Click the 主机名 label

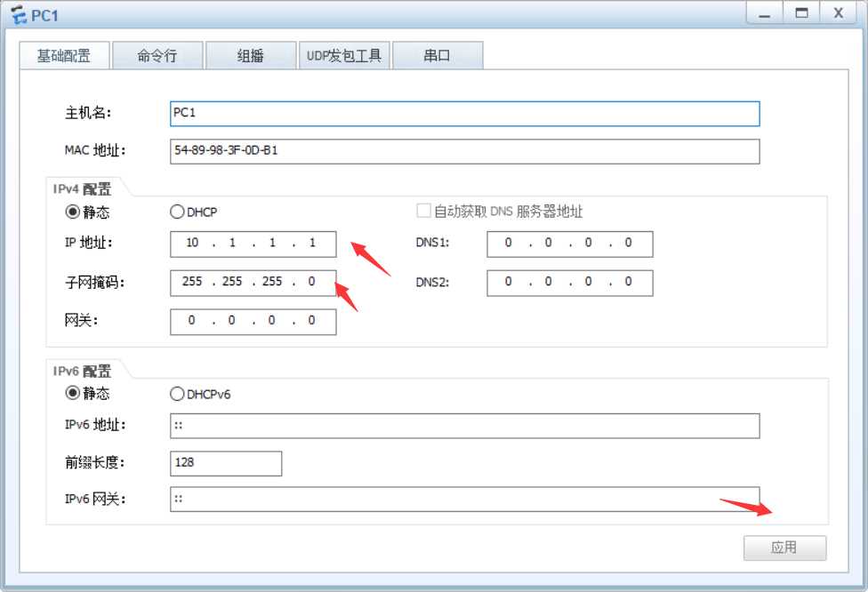pos(88,113)
